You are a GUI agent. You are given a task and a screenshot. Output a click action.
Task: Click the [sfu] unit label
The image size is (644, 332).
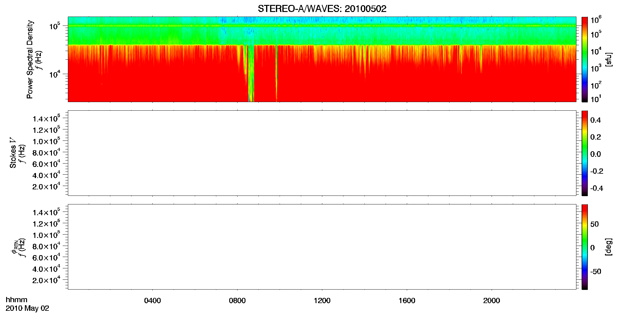[609, 59]
